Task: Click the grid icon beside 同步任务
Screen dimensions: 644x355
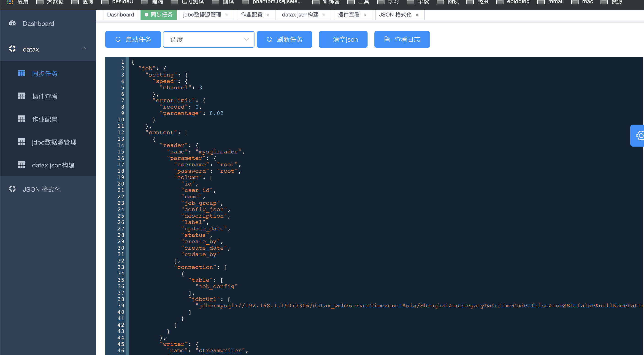Action: pos(22,73)
